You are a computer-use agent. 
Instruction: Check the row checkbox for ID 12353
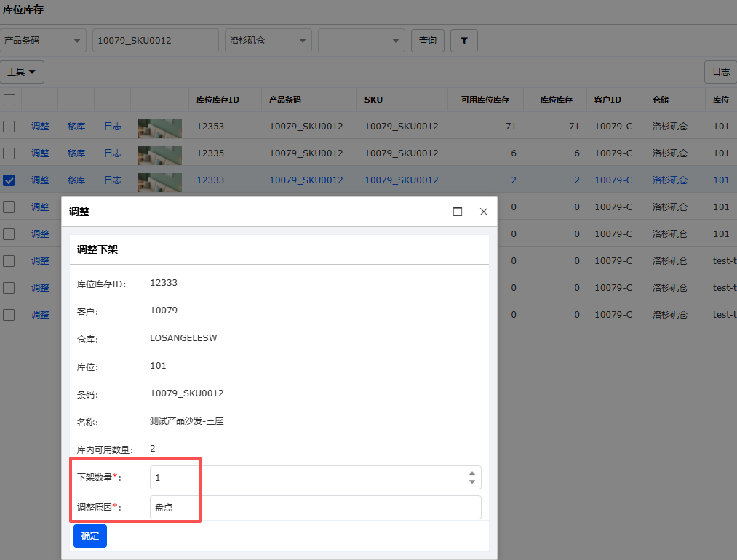coord(9,127)
